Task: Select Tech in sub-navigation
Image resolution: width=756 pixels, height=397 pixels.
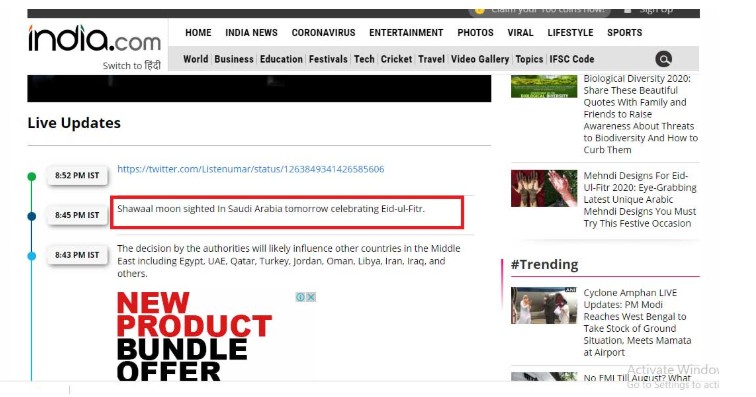Action: [364, 59]
